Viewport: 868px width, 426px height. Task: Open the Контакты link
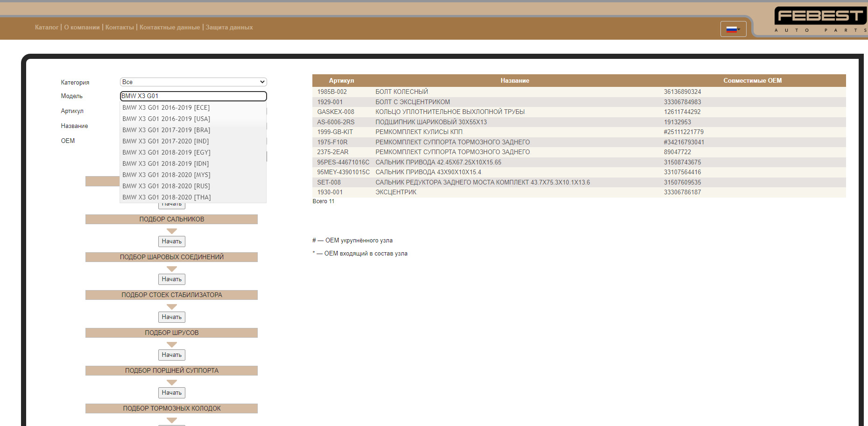coord(120,28)
